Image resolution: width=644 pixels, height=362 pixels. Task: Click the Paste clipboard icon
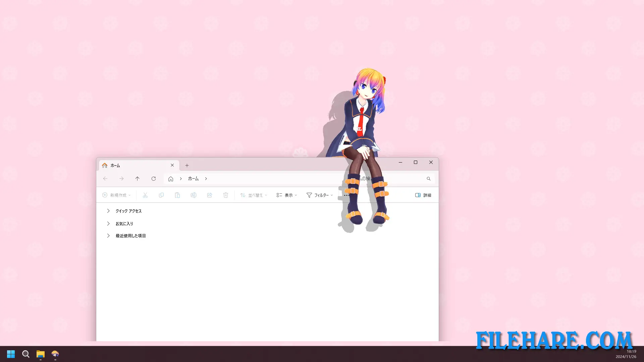point(177,195)
